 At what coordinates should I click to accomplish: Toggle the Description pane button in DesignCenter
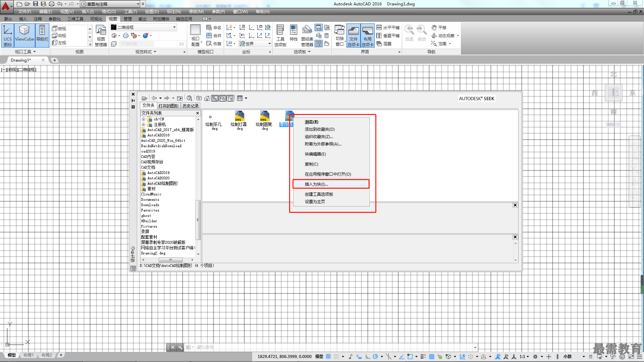(230, 98)
